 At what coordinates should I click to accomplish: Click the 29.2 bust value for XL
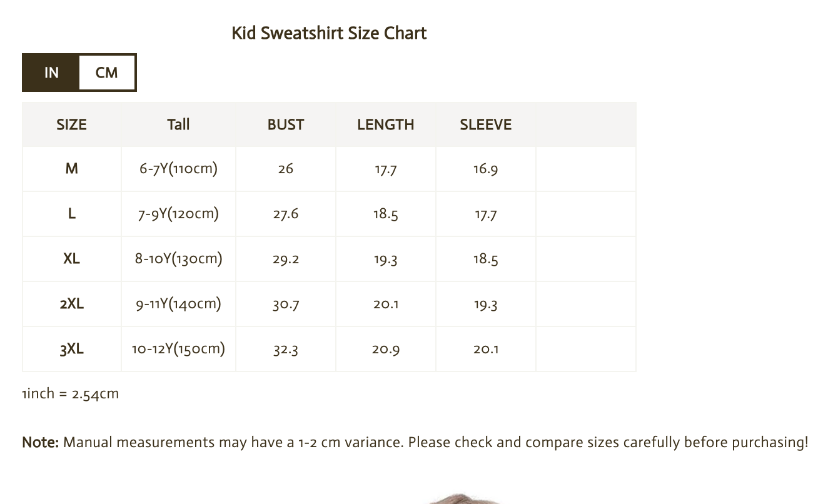point(286,259)
